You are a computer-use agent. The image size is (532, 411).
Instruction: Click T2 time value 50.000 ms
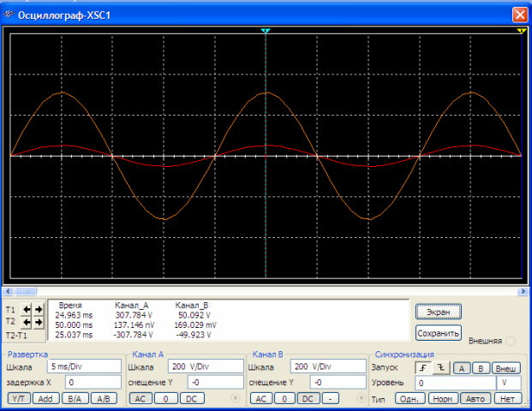(x=74, y=325)
